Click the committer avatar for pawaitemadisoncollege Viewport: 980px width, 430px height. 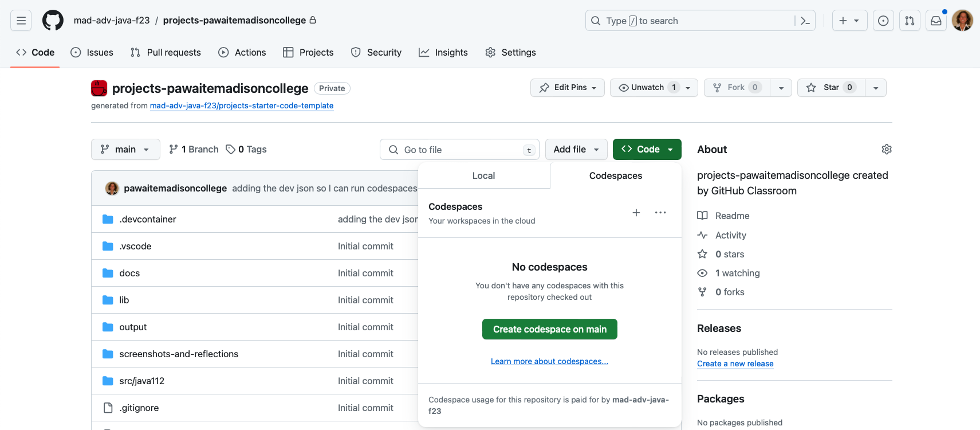112,188
